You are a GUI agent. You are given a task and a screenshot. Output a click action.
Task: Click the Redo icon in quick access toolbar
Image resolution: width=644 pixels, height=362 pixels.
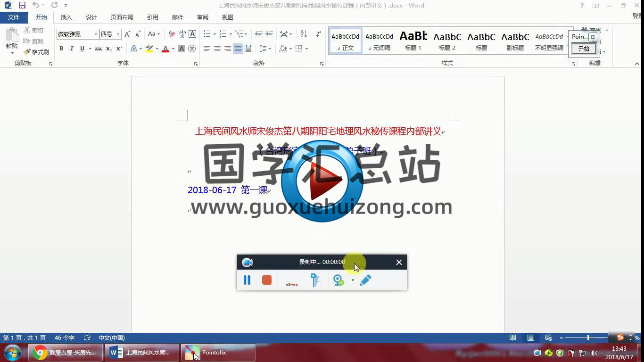tap(54, 5)
